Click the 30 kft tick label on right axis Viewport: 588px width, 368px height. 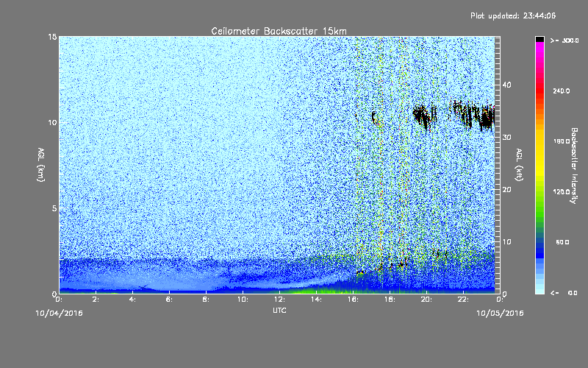[x=506, y=138]
